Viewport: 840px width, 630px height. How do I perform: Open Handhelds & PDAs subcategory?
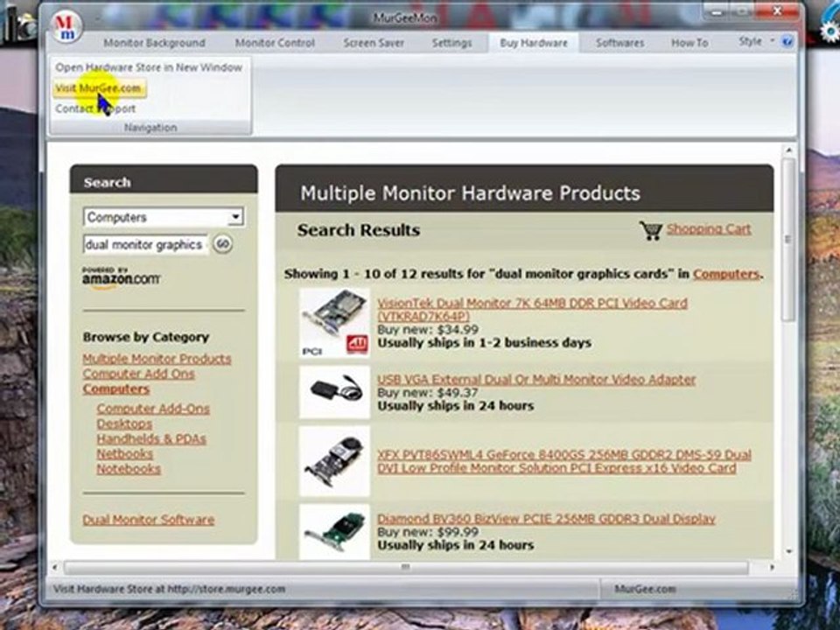coord(151,438)
